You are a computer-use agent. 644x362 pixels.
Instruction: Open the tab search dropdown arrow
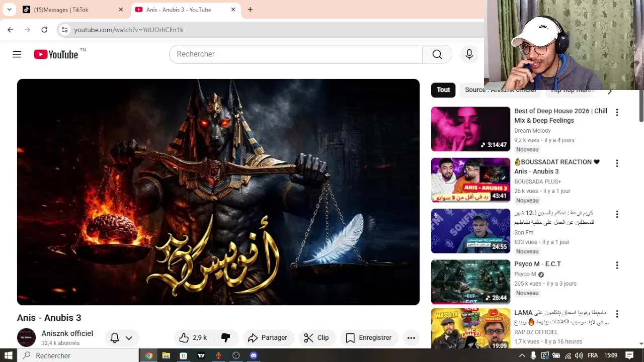9,10
